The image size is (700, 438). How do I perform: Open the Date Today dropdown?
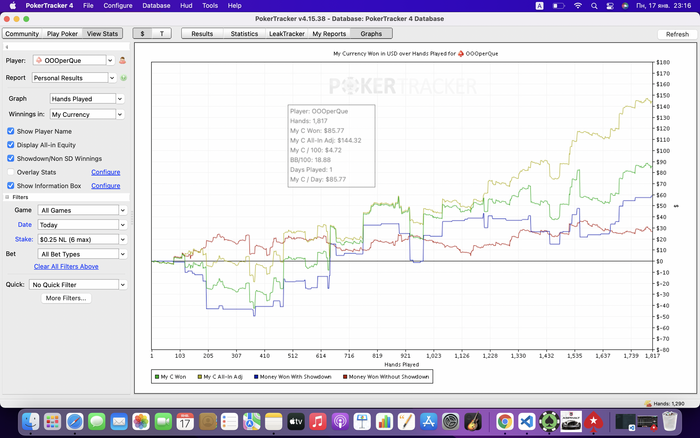(123, 225)
